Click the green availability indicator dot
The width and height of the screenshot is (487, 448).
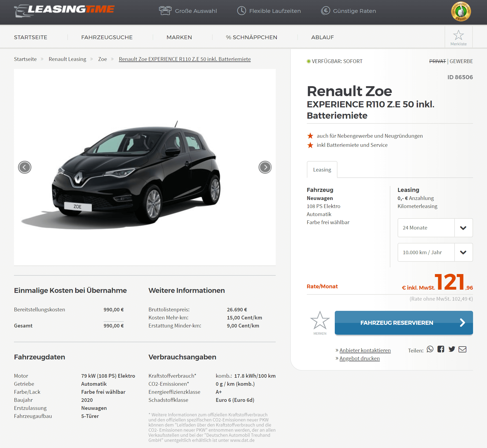pos(309,61)
